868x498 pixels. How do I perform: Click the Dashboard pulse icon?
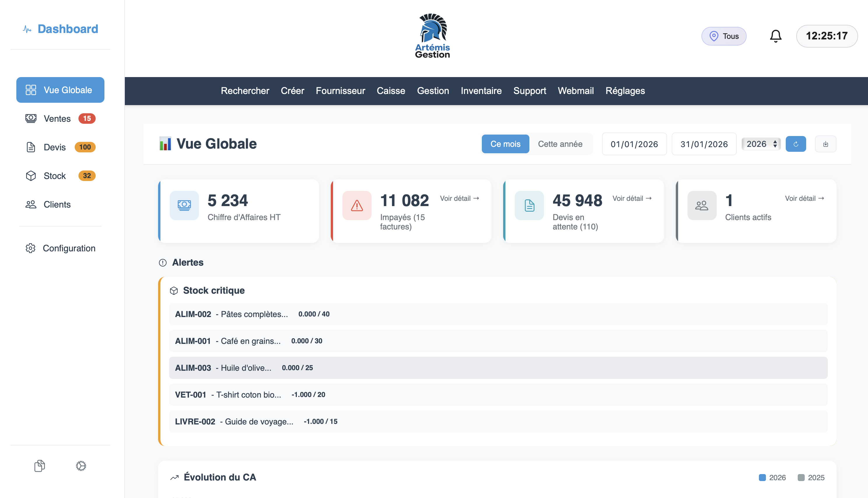pos(27,29)
